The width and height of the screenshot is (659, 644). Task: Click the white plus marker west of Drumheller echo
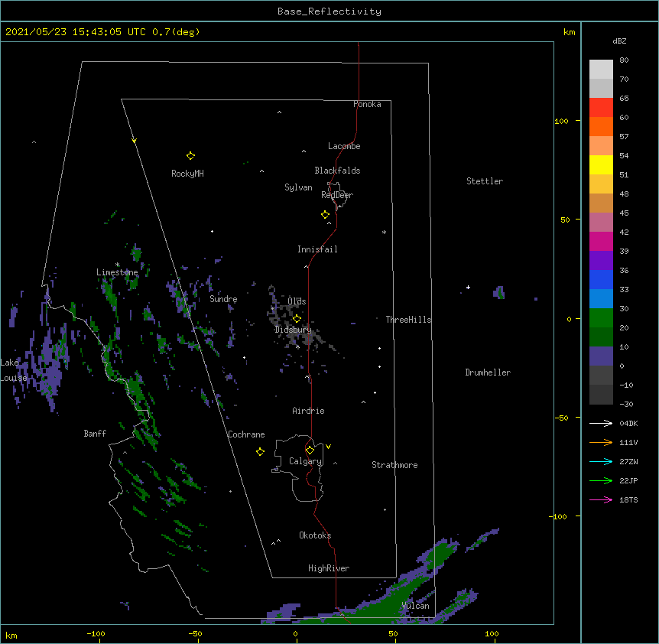pos(468,288)
